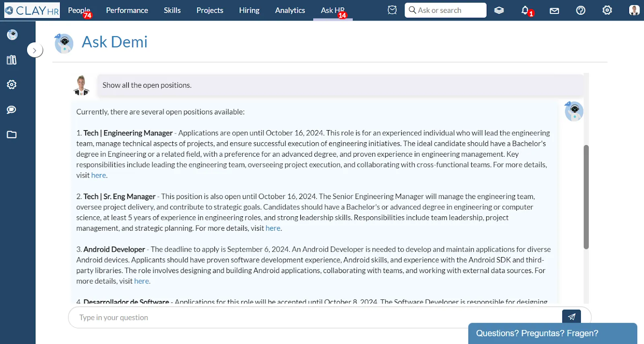Click the user avatar beside the question
This screenshot has height=344, width=644.
click(81, 85)
